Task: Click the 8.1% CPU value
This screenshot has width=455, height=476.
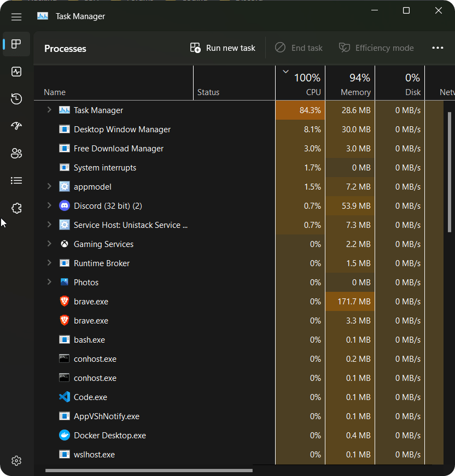Action: [x=312, y=130]
